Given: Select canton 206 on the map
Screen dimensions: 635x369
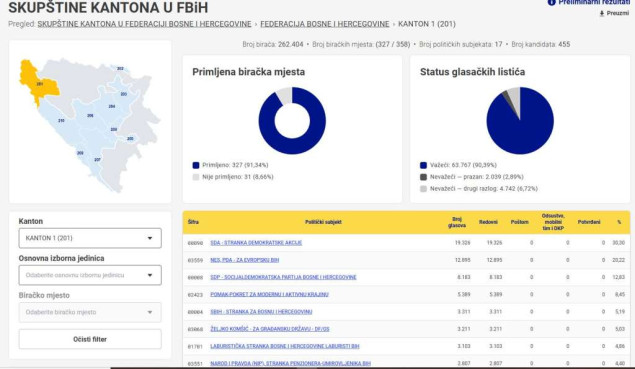Looking at the screenshot, I should click(x=90, y=115).
